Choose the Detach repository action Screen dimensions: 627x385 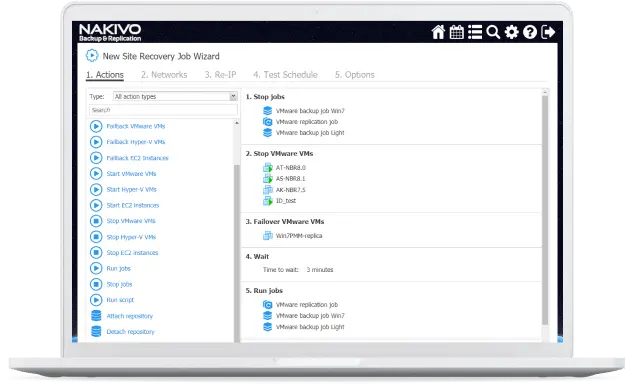(130, 332)
